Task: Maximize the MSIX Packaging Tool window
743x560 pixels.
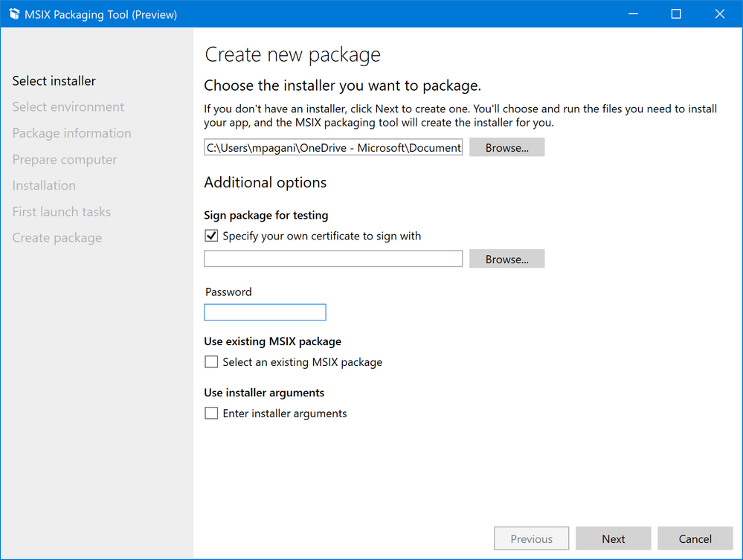Action: (x=676, y=13)
